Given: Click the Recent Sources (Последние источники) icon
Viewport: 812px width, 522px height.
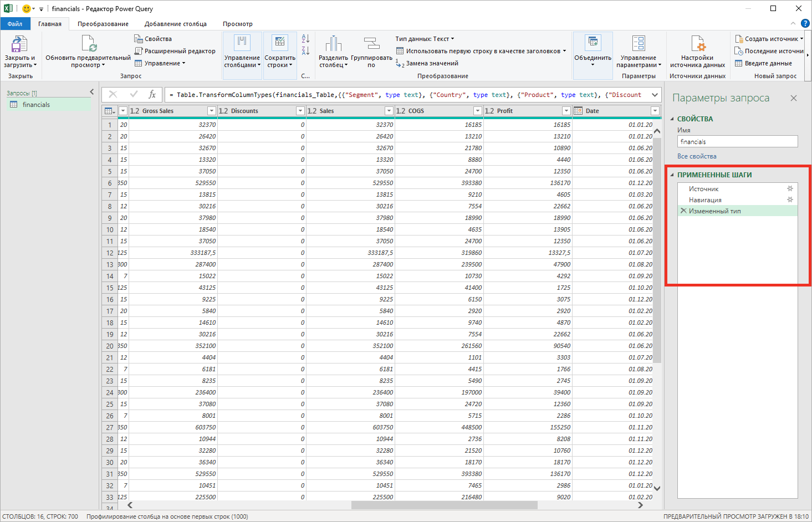Looking at the screenshot, I should click(x=739, y=51).
